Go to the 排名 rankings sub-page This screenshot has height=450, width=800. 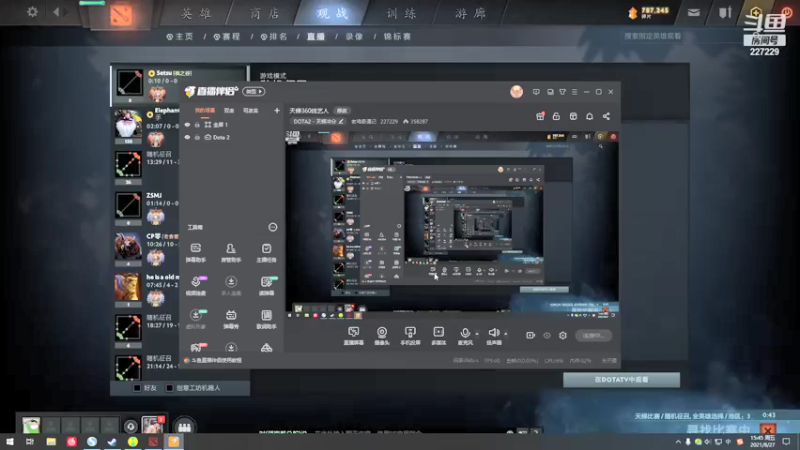coord(274,37)
